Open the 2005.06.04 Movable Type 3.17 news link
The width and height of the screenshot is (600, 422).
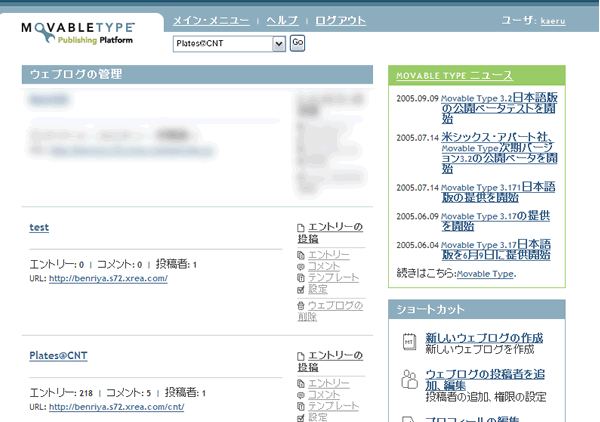point(496,250)
